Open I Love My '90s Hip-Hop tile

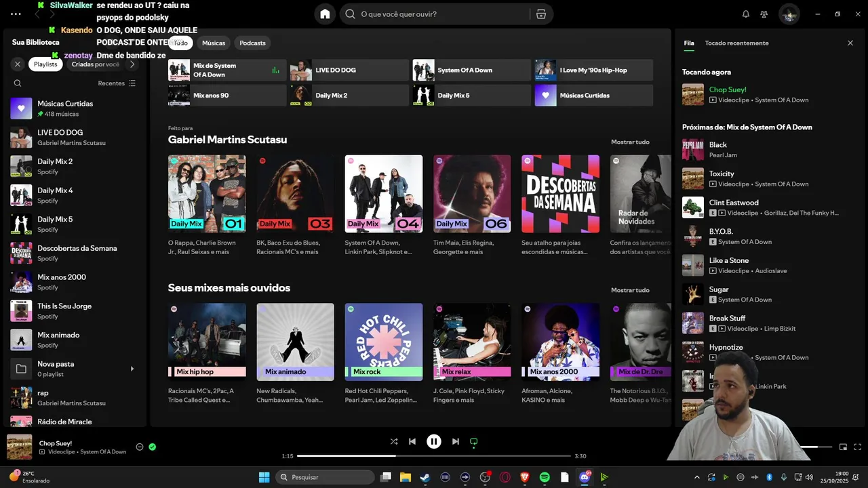(x=593, y=70)
